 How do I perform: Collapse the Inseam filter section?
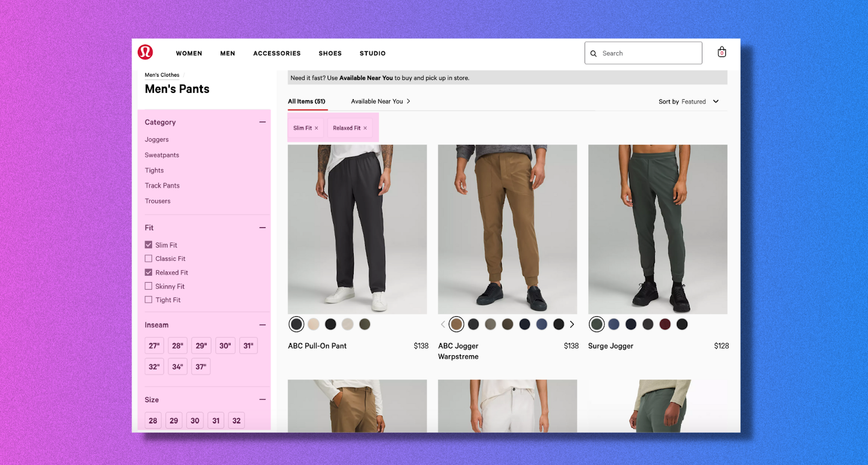point(263,325)
